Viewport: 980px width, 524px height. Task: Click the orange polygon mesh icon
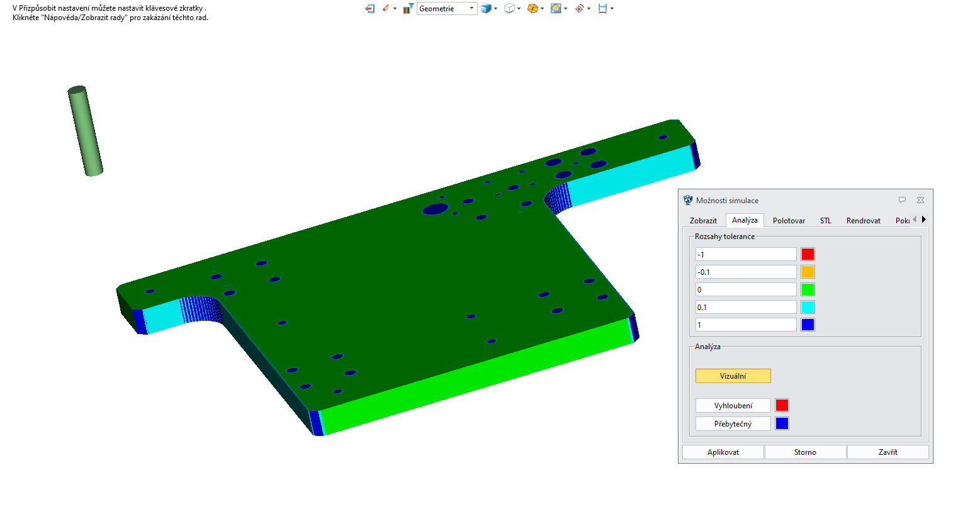(532, 9)
